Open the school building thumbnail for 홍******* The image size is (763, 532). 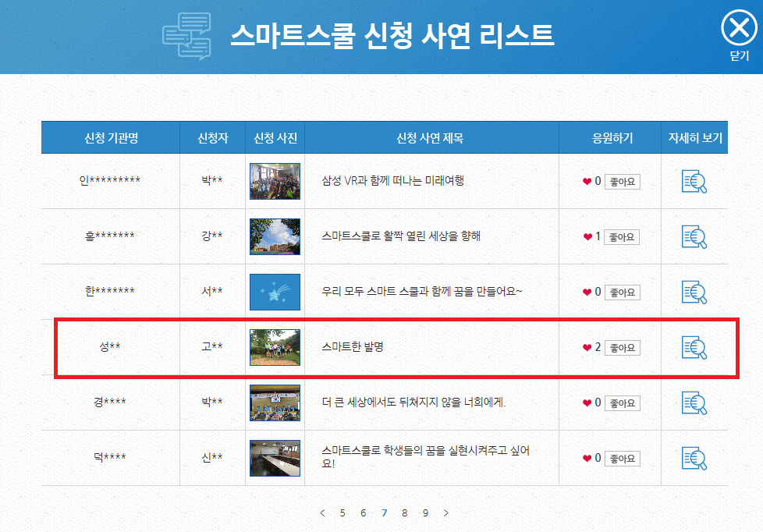click(275, 237)
